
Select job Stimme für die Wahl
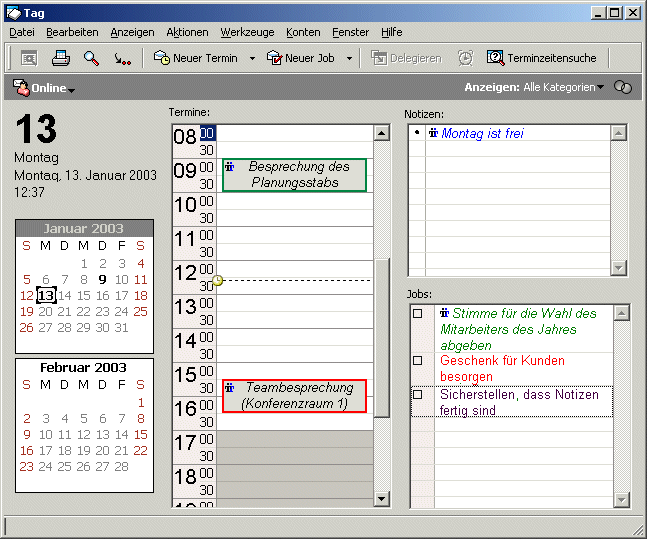click(x=518, y=329)
